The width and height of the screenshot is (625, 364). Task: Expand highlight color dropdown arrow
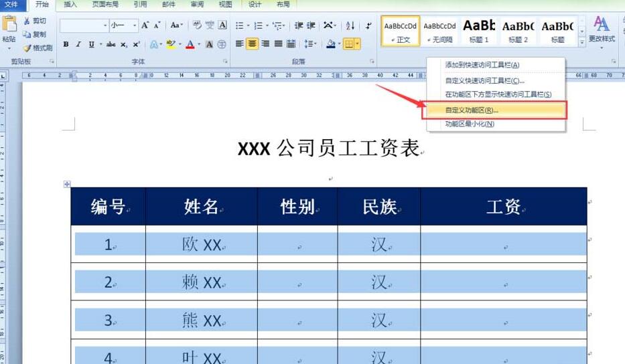coord(180,44)
